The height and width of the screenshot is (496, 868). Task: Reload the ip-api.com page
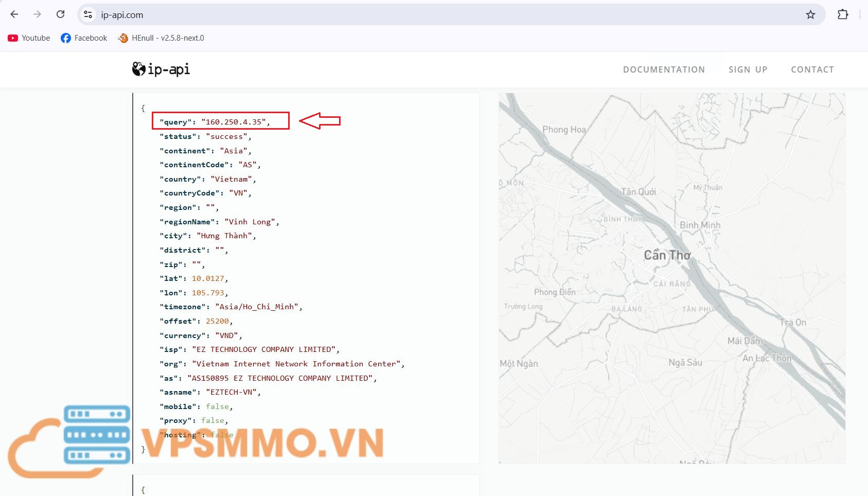click(x=60, y=14)
